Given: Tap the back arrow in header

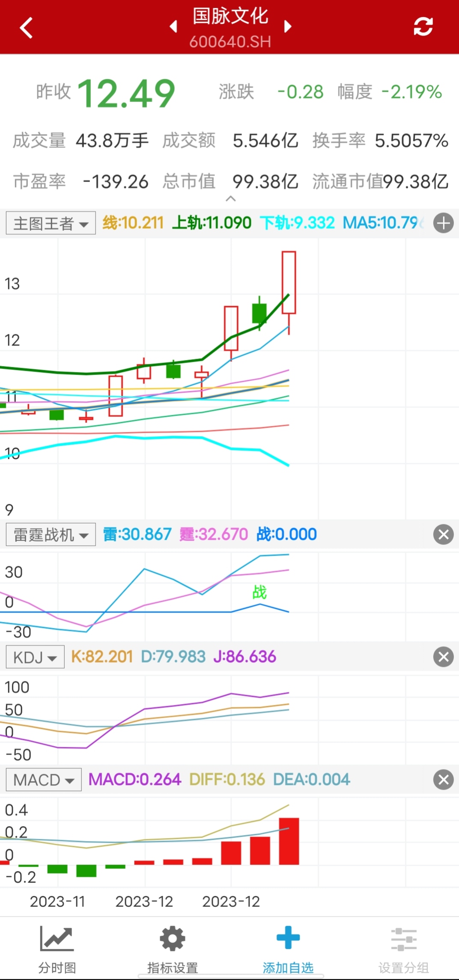Looking at the screenshot, I should coord(27,28).
